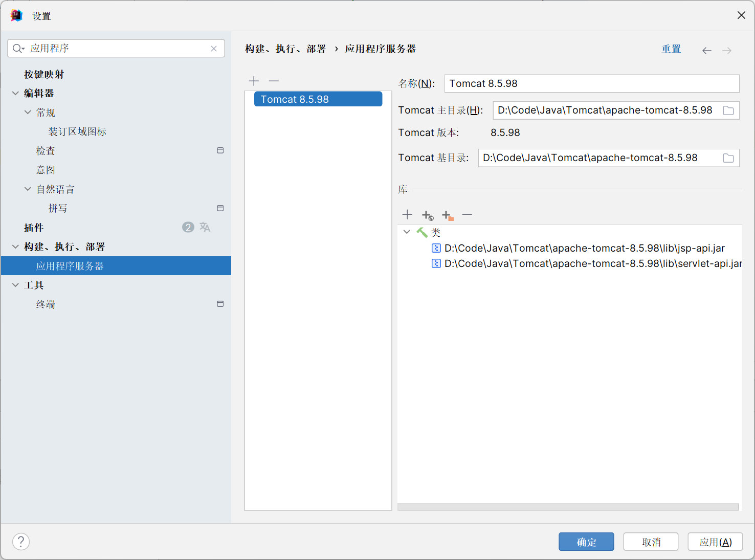Click the green hammer classes icon
The width and height of the screenshot is (755, 560).
pyautogui.click(x=422, y=233)
